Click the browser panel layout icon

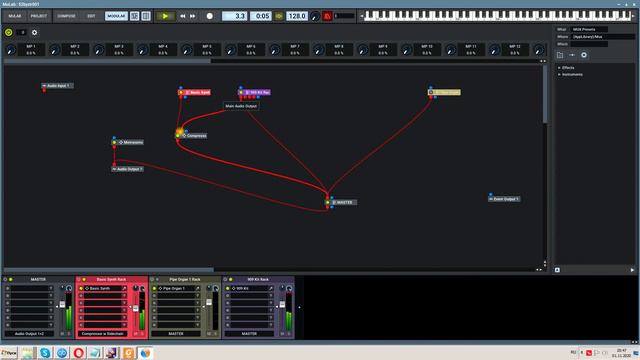pos(146,16)
